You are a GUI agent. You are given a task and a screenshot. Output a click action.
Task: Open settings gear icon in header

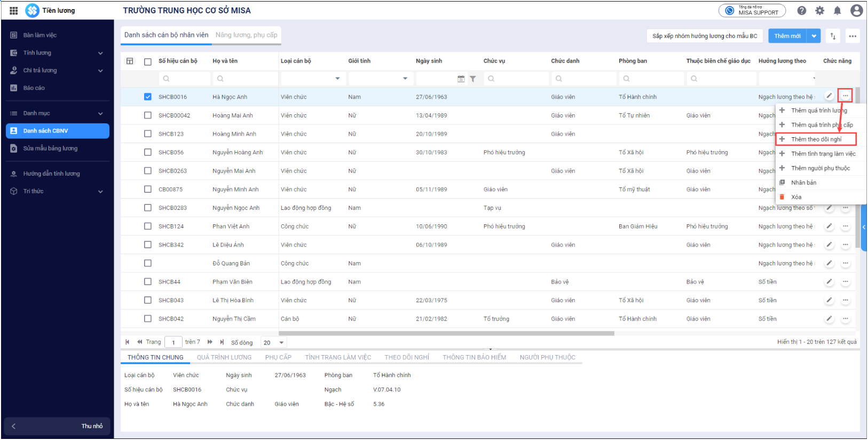tap(819, 11)
